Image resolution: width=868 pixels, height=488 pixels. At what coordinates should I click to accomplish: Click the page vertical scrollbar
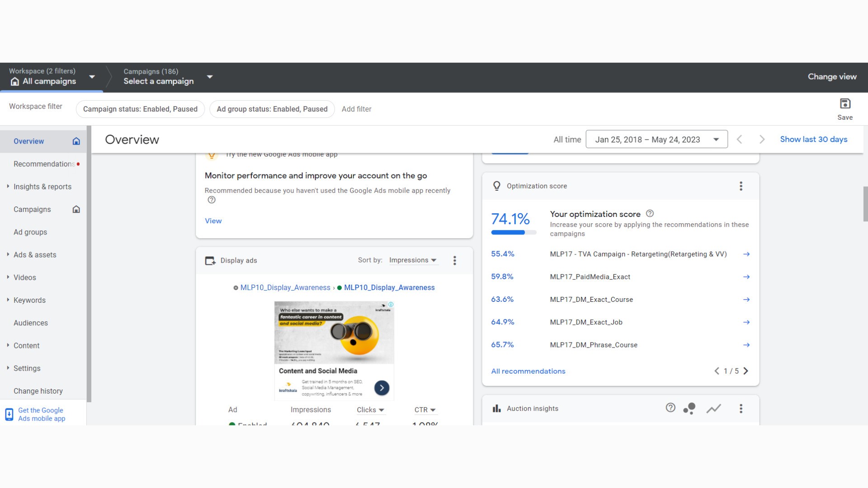865,204
